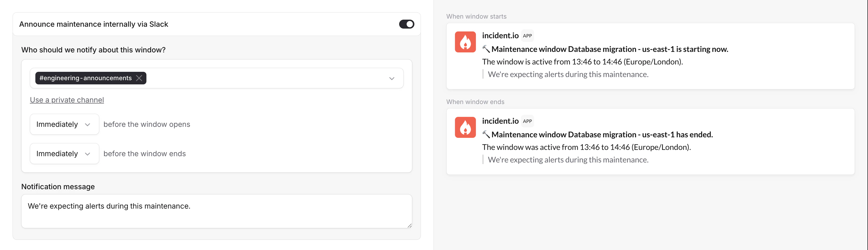Click the 'When window starts' section heading
Viewport: 868px width, 250px height.
(x=476, y=16)
